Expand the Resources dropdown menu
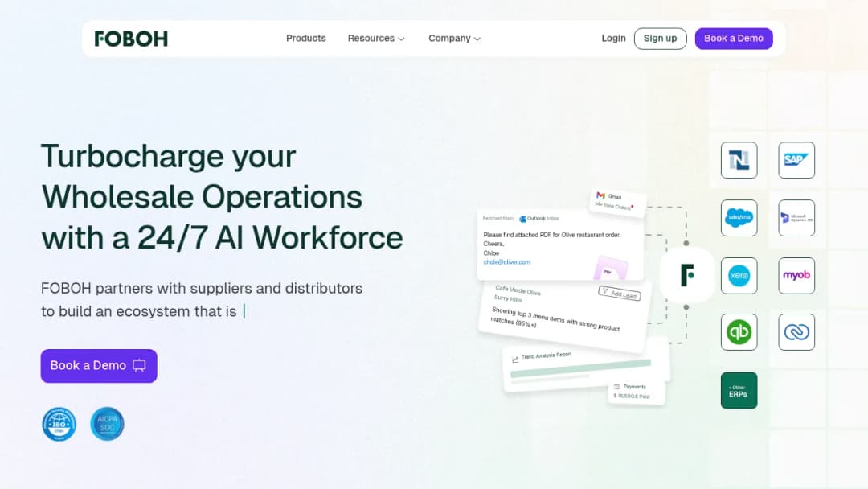 [x=376, y=39]
